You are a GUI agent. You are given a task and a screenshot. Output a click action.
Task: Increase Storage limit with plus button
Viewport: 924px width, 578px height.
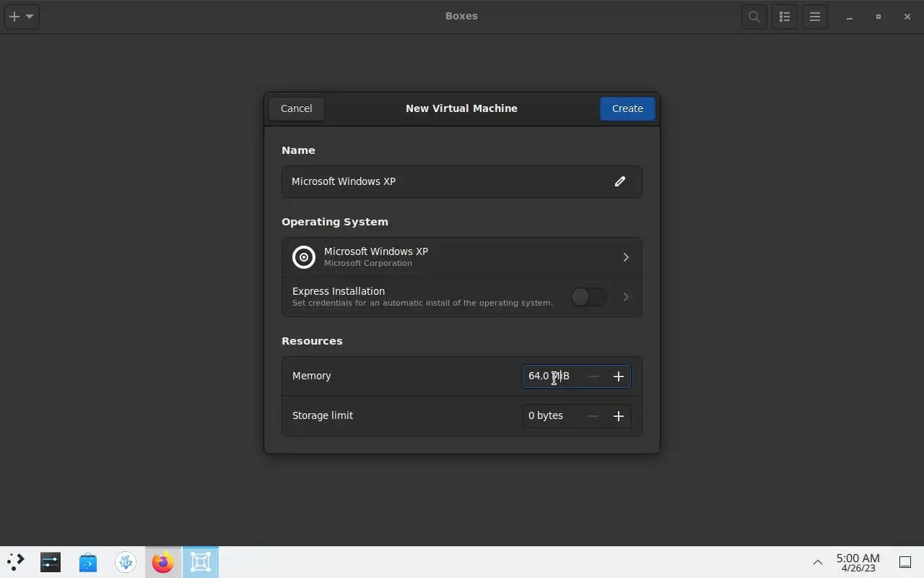[x=619, y=416]
